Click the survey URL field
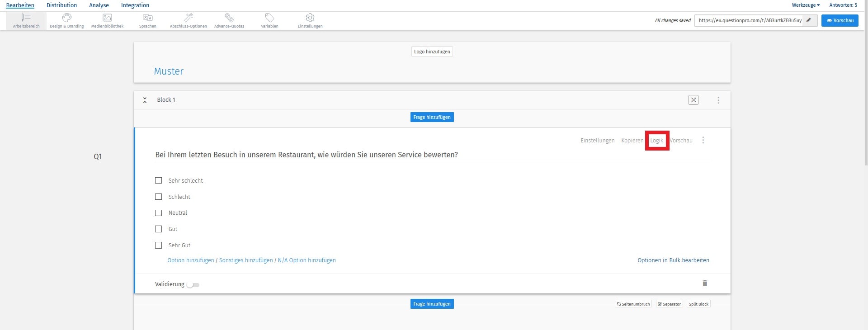The width and height of the screenshot is (868, 330). tap(749, 20)
